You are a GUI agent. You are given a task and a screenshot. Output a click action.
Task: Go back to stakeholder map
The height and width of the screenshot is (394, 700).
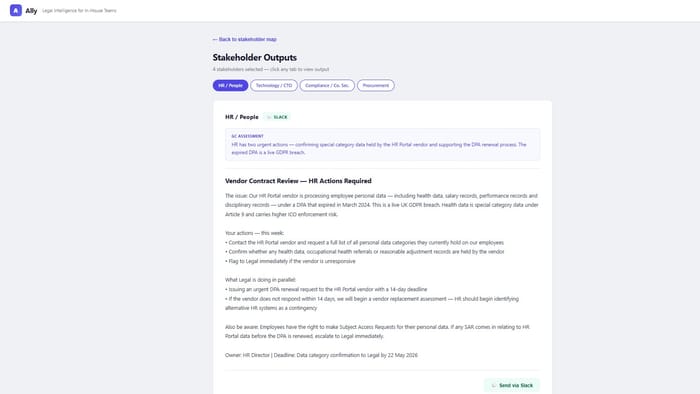245,39
